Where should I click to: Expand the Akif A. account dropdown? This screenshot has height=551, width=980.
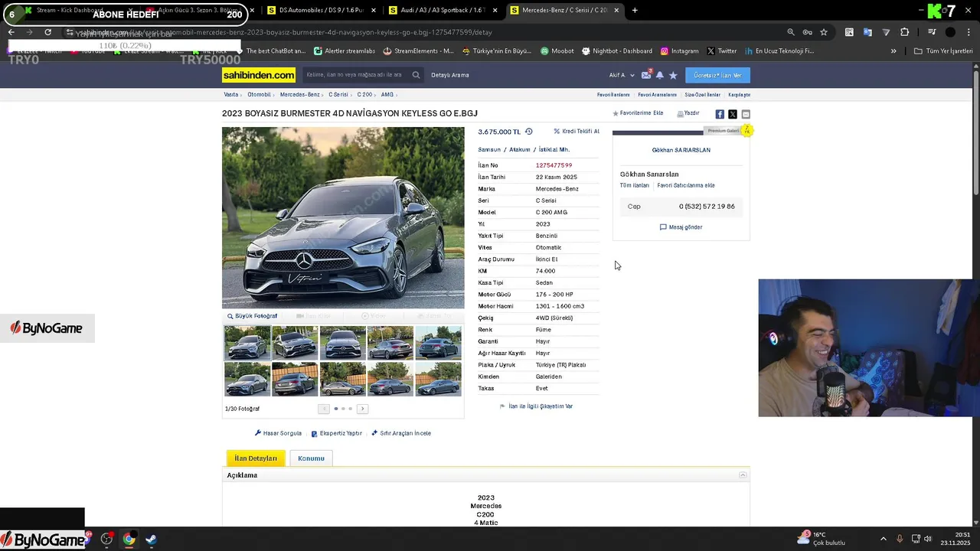(622, 75)
